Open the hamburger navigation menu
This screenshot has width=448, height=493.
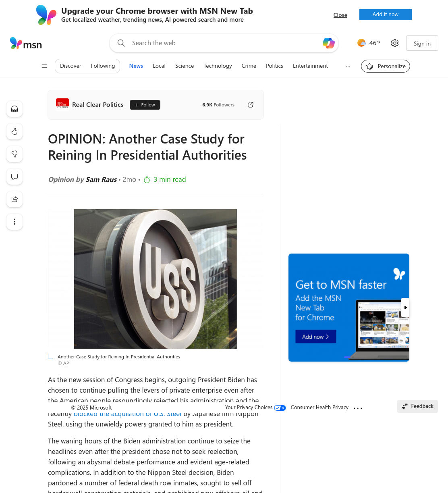click(x=44, y=66)
